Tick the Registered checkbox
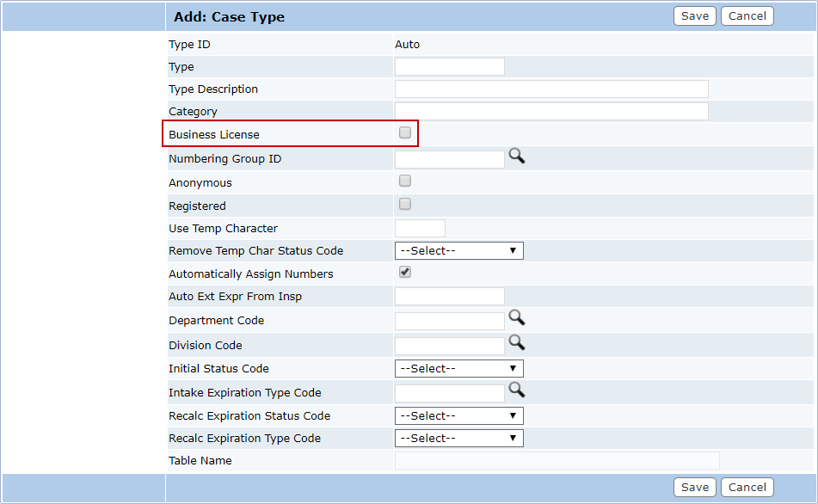This screenshot has height=504, width=818. point(405,205)
